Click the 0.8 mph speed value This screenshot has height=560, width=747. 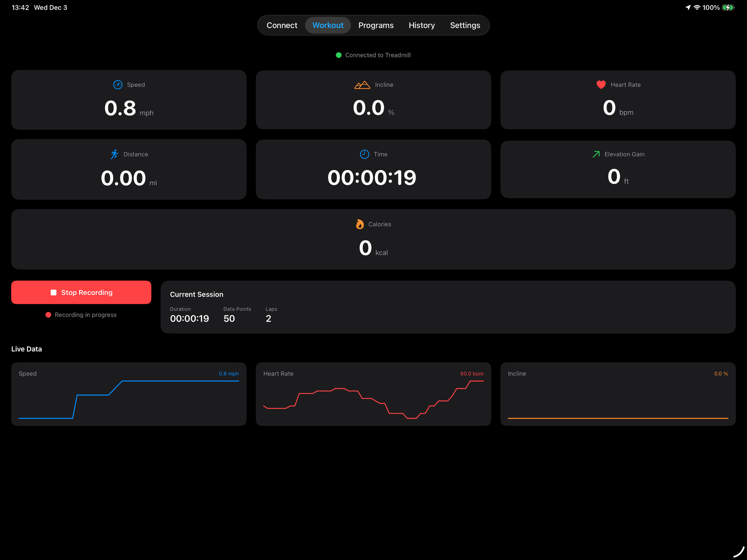tap(129, 109)
